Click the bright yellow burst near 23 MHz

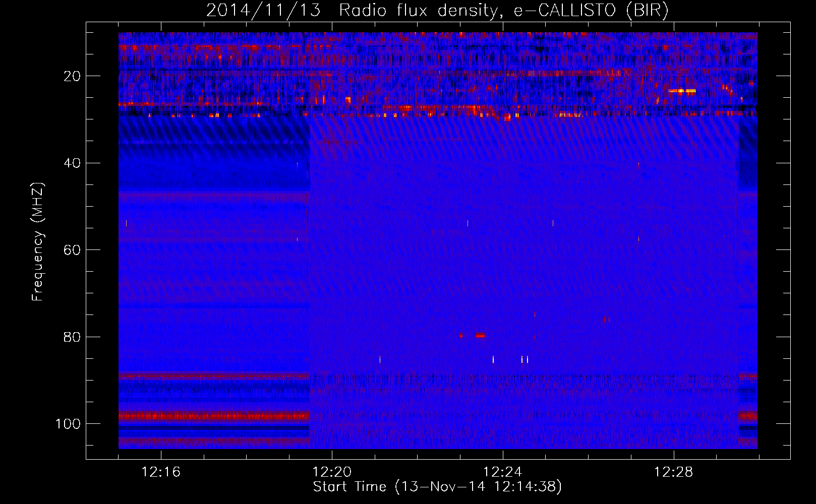pos(682,91)
